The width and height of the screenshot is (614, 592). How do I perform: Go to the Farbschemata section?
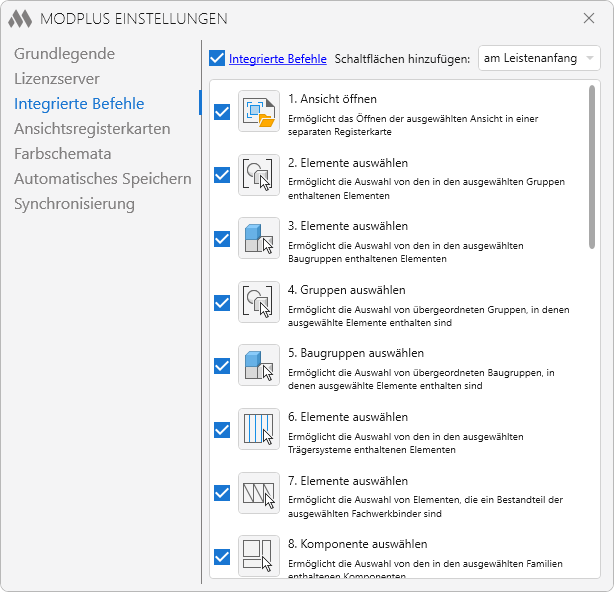[63, 154]
